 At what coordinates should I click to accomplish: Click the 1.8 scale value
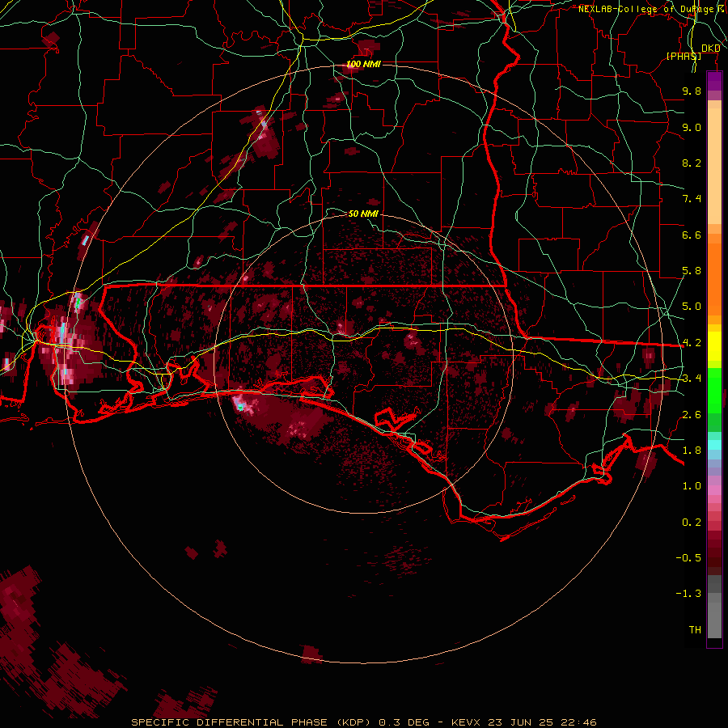692,451
